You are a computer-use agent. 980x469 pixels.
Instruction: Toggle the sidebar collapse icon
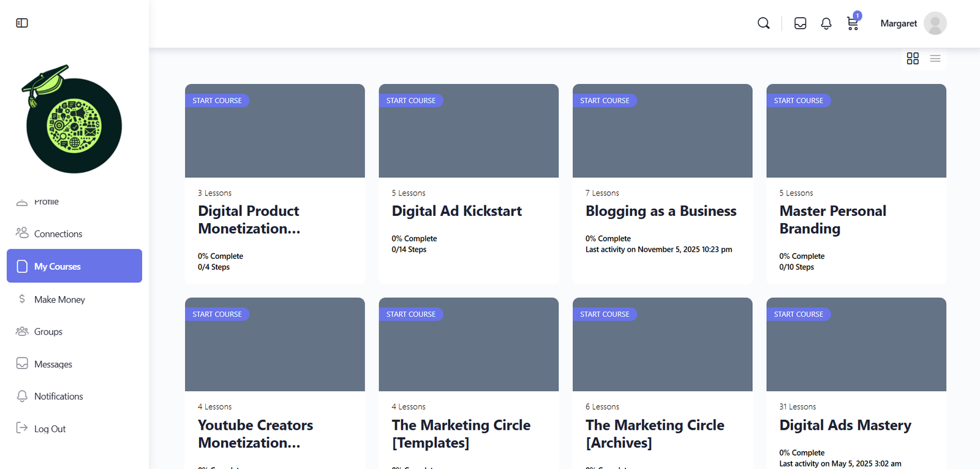click(x=22, y=23)
